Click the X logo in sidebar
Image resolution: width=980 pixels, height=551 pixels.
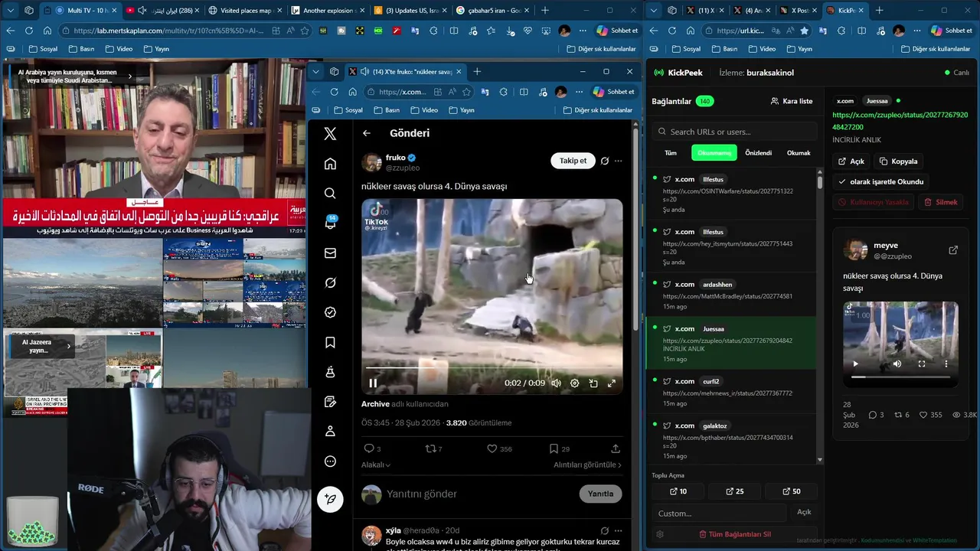[330, 134]
